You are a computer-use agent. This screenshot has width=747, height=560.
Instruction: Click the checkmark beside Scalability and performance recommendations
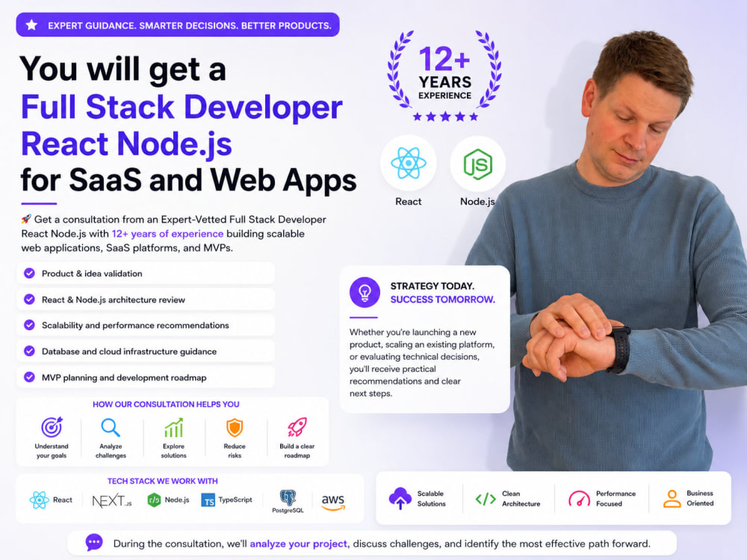[30, 326]
